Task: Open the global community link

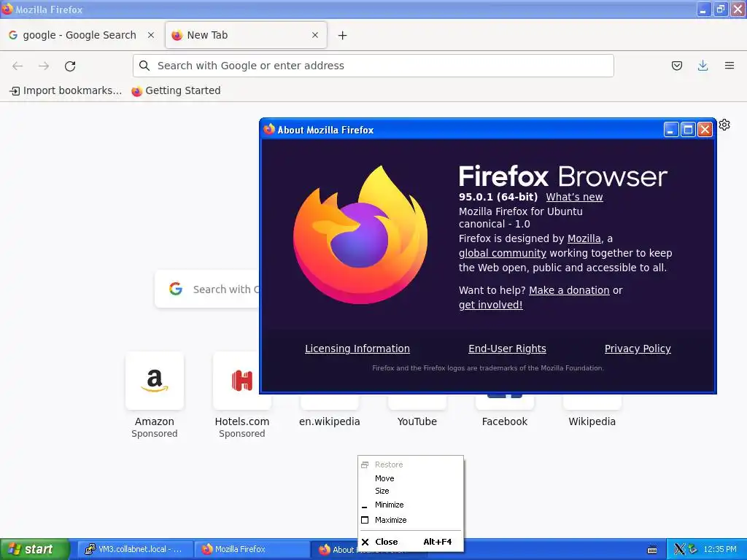Action: click(502, 253)
